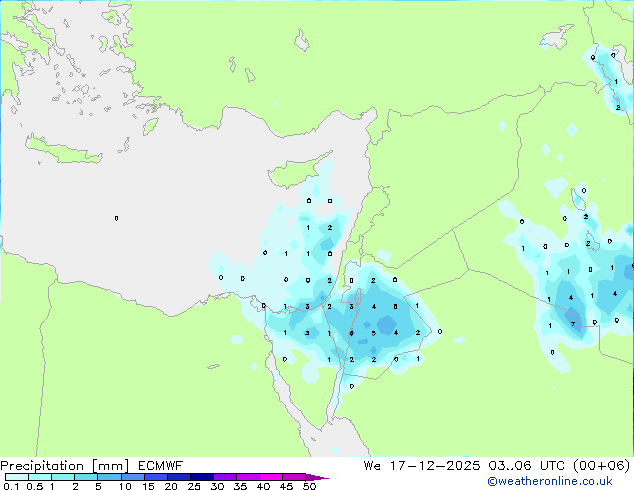Click the '17-12-2025' date text
Viewport: 634px width, 490px height.
click(435, 466)
